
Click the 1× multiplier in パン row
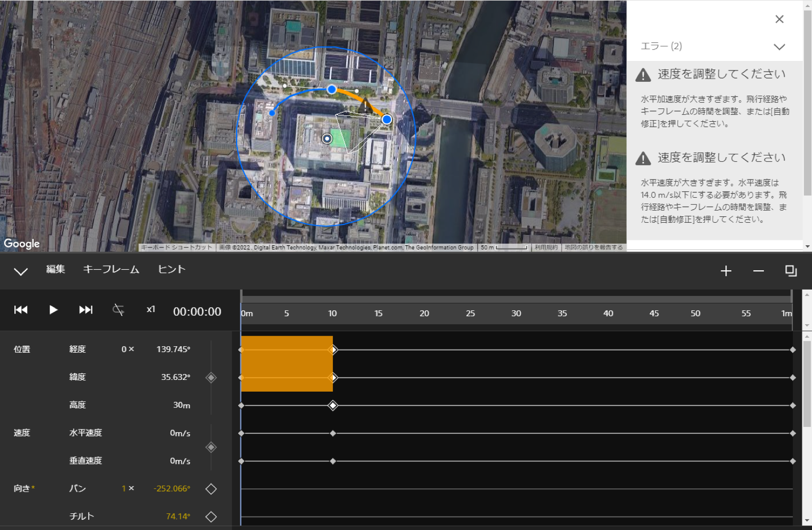[x=128, y=489]
